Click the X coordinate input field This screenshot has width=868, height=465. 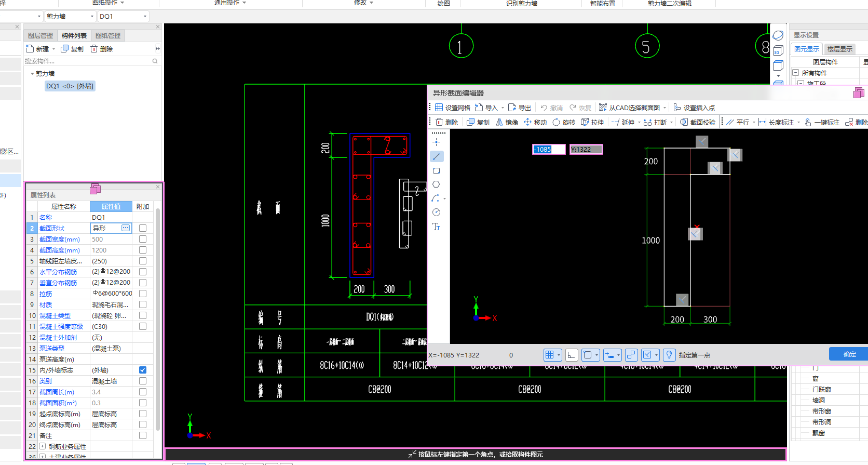[x=549, y=149]
